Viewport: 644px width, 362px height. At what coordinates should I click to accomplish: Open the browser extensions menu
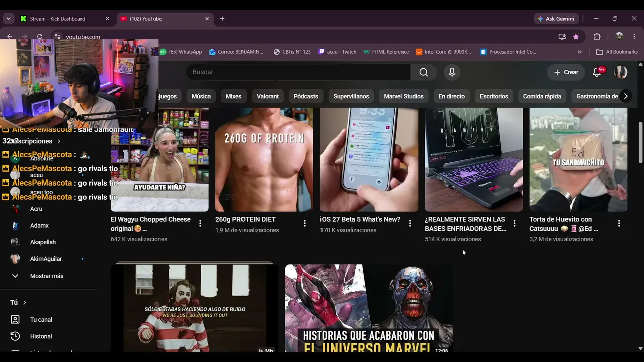(597, 37)
